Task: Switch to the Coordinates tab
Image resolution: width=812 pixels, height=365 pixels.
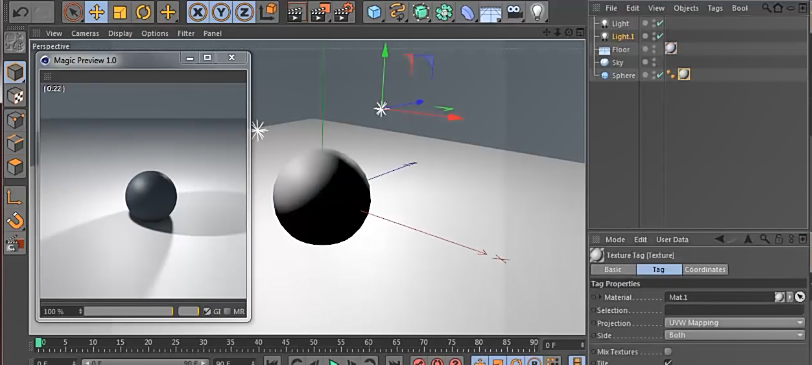Action: coord(705,270)
